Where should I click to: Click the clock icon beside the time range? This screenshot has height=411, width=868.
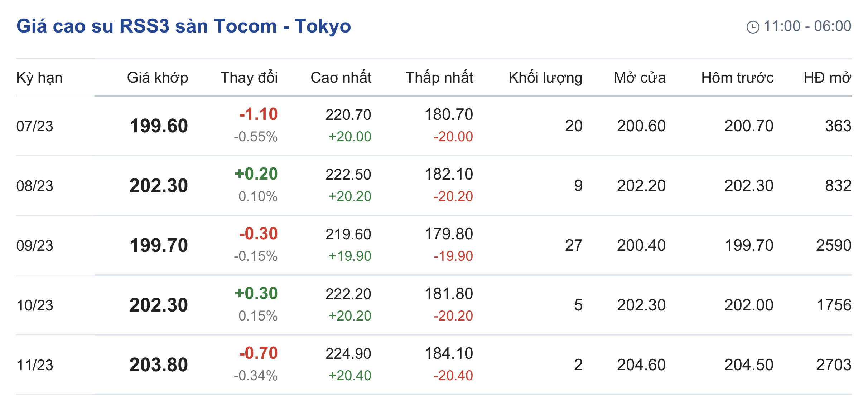point(753,27)
